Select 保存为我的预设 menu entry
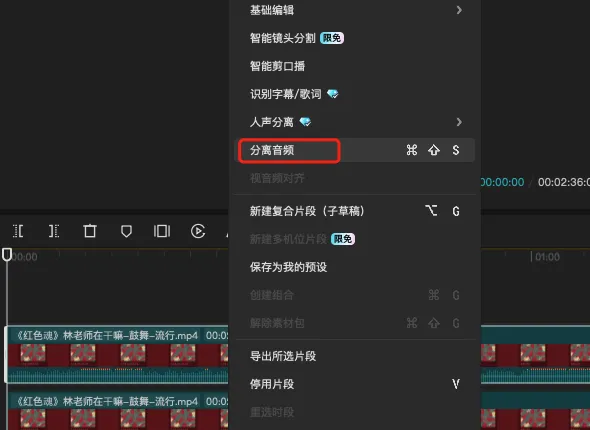590x430 pixels. (354, 267)
